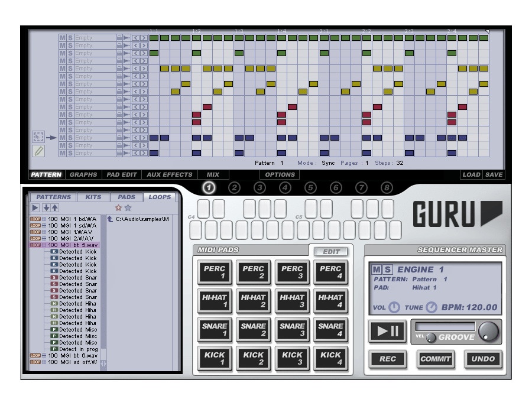The height and width of the screenshot is (406, 532).
Task: Click the COMMIT button
Action: coord(436,359)
